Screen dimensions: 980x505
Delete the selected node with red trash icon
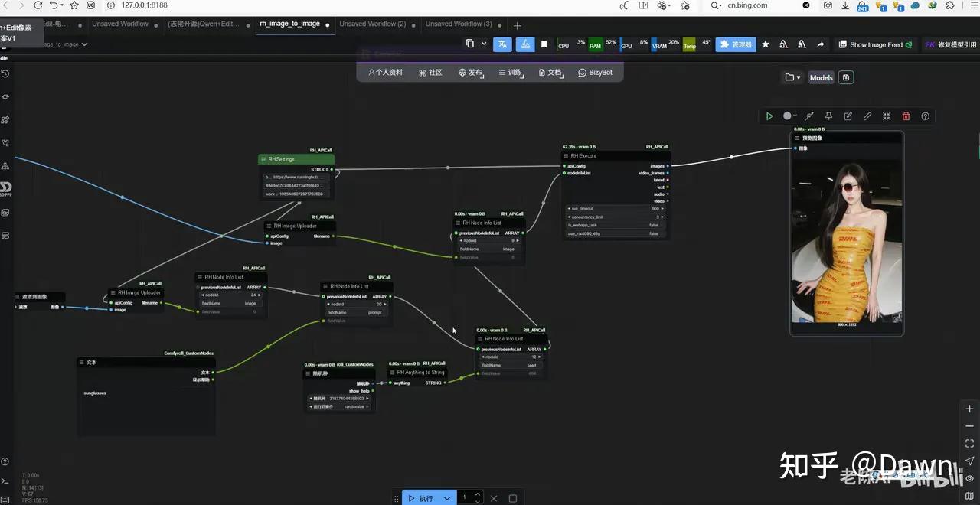pos(906,116)
